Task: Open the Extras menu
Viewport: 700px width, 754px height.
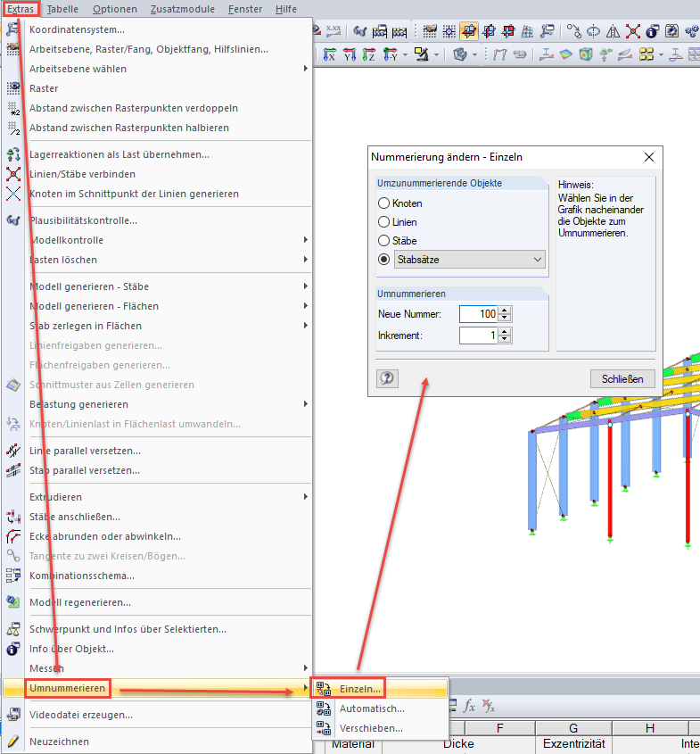Action: [21, 9]
